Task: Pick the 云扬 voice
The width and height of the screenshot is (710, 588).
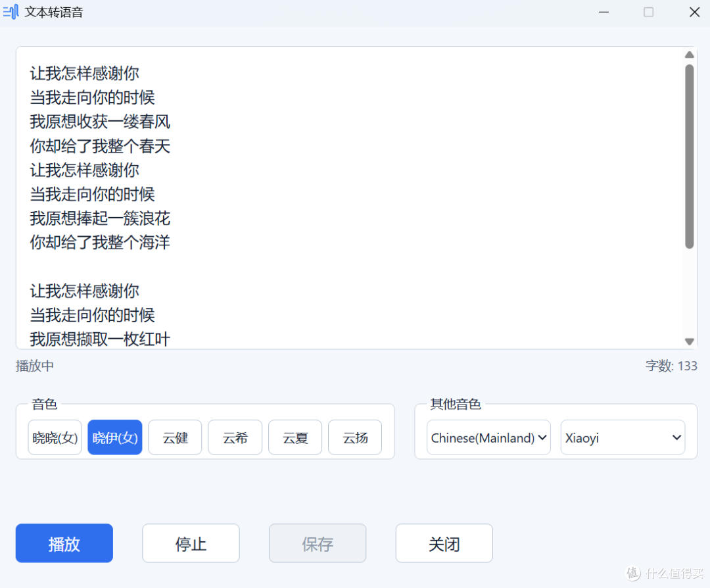Action: (355, 437)
